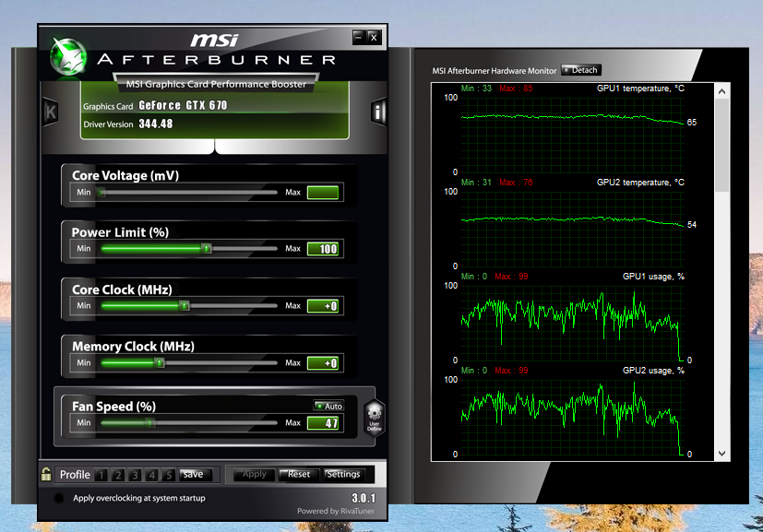Click the hardware monitor scroll up arrow
763x532 pixels.
721,91
